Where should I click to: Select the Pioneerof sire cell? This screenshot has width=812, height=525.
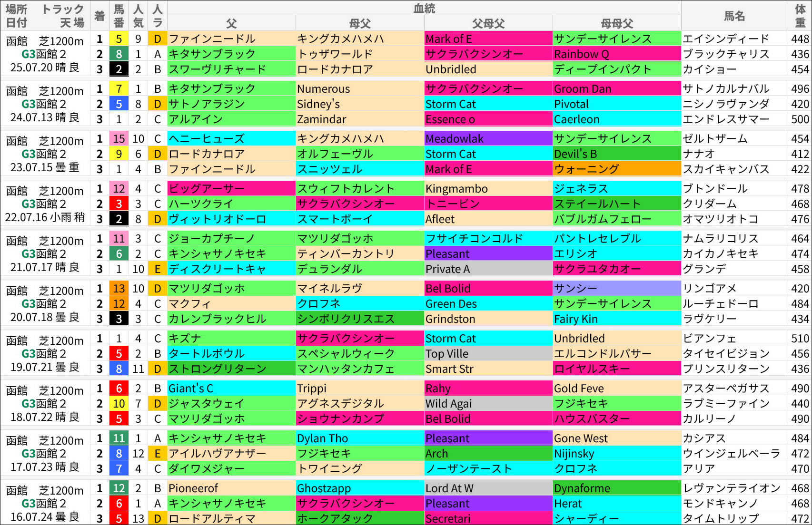click(231, 488)
